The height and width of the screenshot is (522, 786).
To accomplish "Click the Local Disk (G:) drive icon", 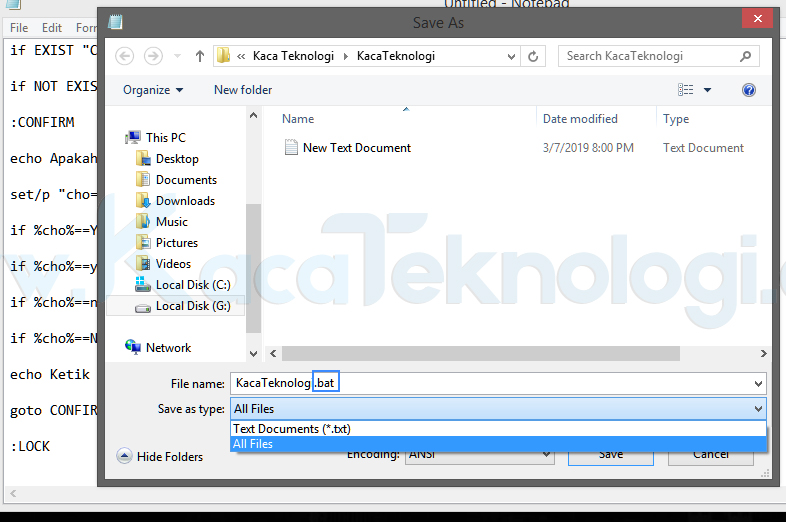I will click(143, 308).
